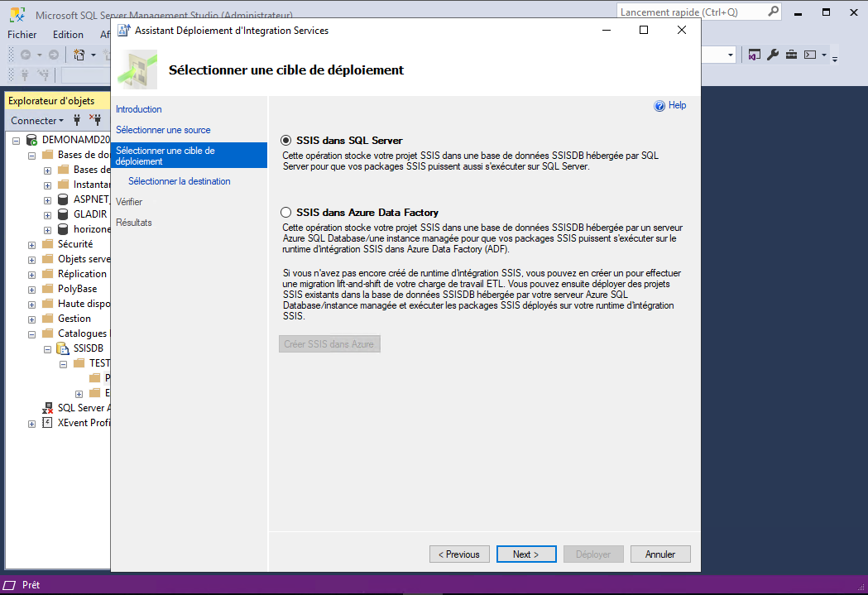Maximize the deployment wizard window
This screenshot has height=595, width=868.
(x=644, y=30)
